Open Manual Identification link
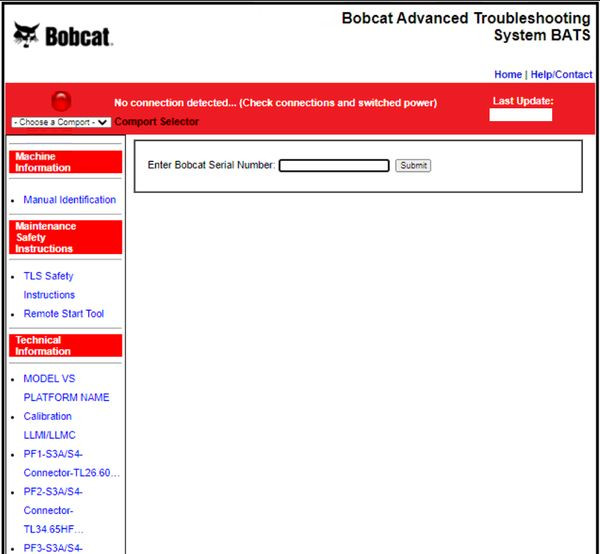The width and height of the screenshot is (600, 554). pos(69,200)
